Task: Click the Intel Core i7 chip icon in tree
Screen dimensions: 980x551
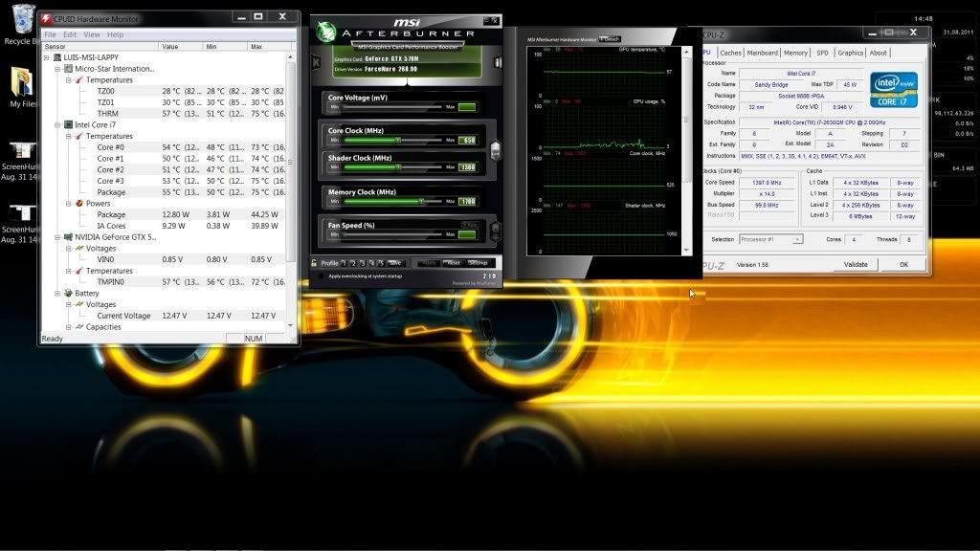Action: [x=69, y=125]
